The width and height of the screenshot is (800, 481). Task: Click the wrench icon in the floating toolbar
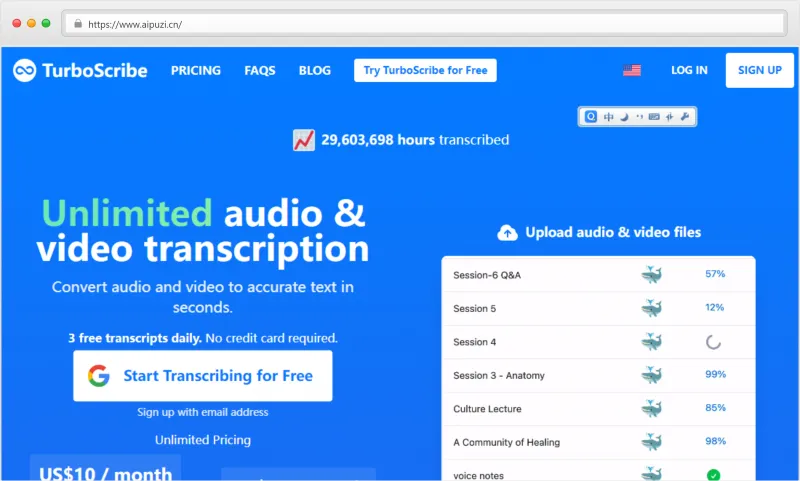click(685, 117)
